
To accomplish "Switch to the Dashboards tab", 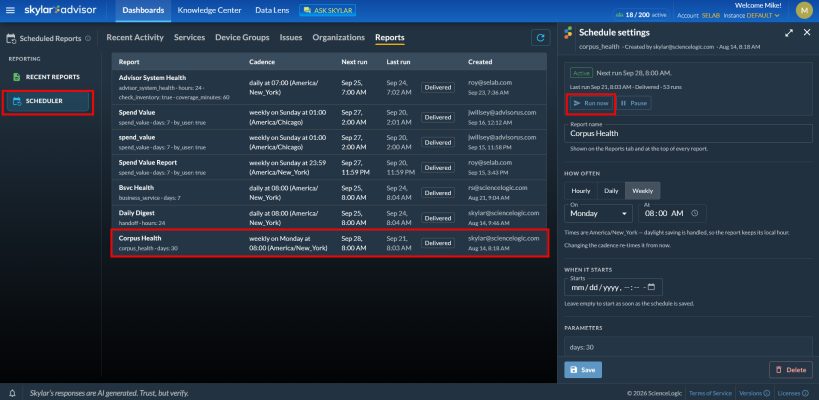I will click(x=143, y=10).
